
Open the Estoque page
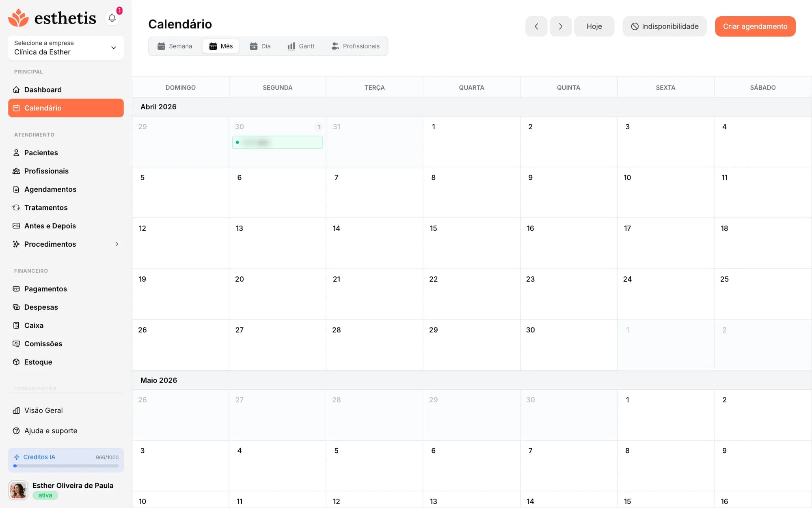66,362
